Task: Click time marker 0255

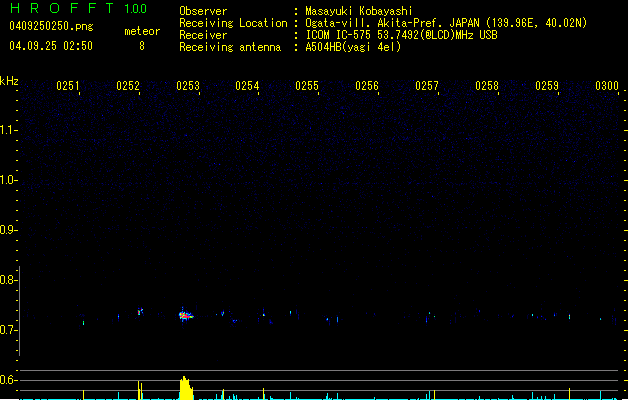Action: pyautogui.click(x=307, y=86)
